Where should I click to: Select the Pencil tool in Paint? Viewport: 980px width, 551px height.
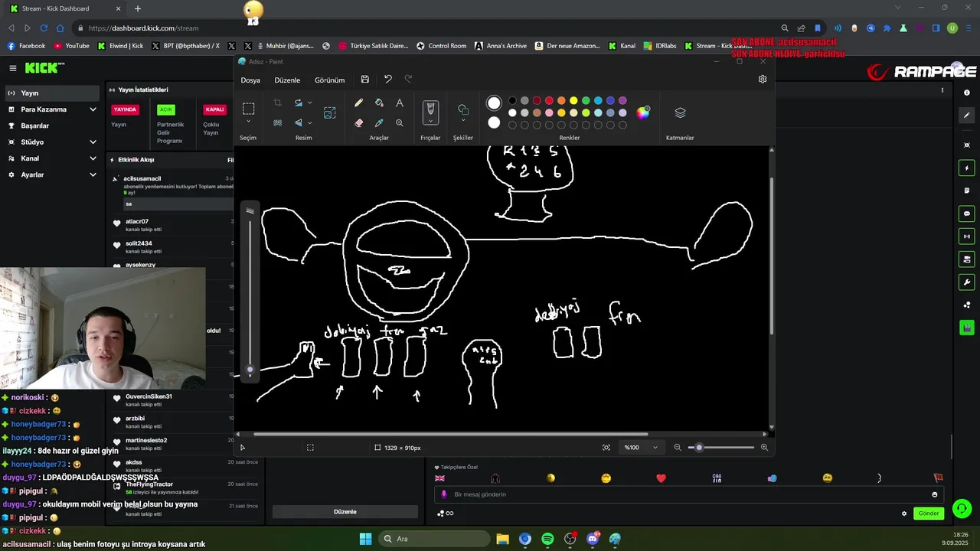coord(358,103)
